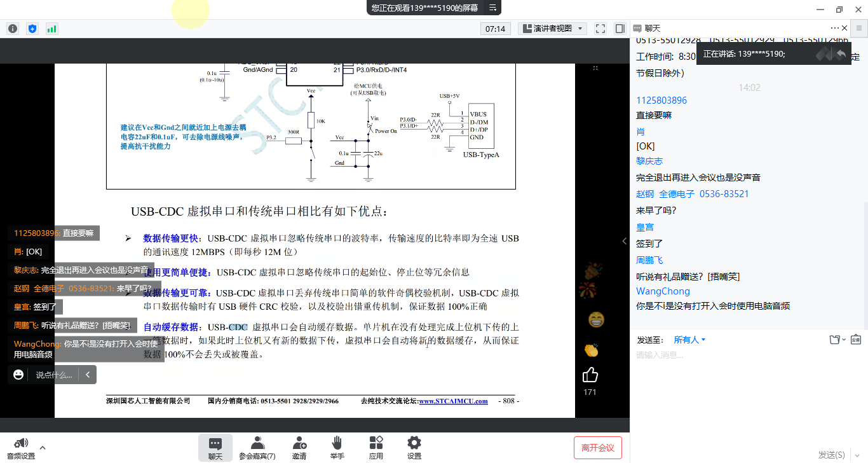Open 设置 settings gear
The height and width of the screenshot is (463, 868).
(x=414, y=448)
